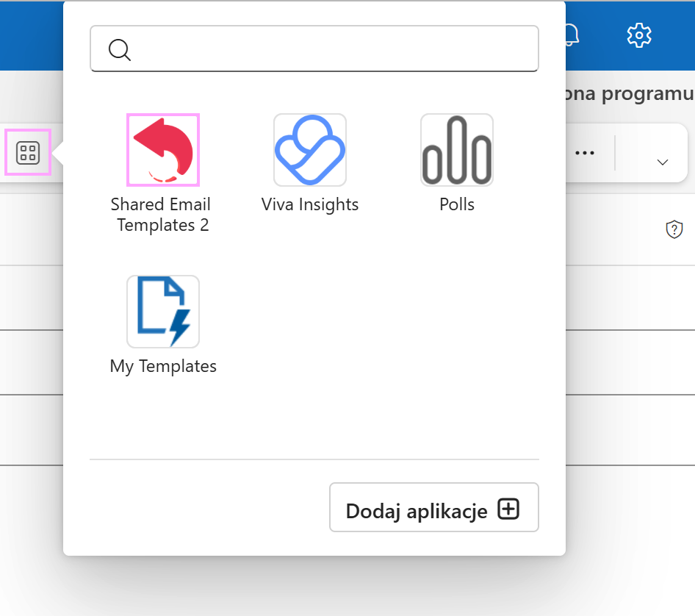Click the Polls label under its icon
The image size is (695, 616).
tap(456, 204)
